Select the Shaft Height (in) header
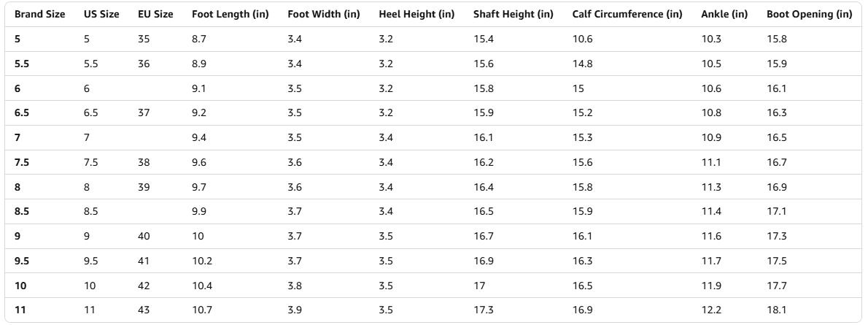This screenshot has width=868, height=325. (513, 15)
